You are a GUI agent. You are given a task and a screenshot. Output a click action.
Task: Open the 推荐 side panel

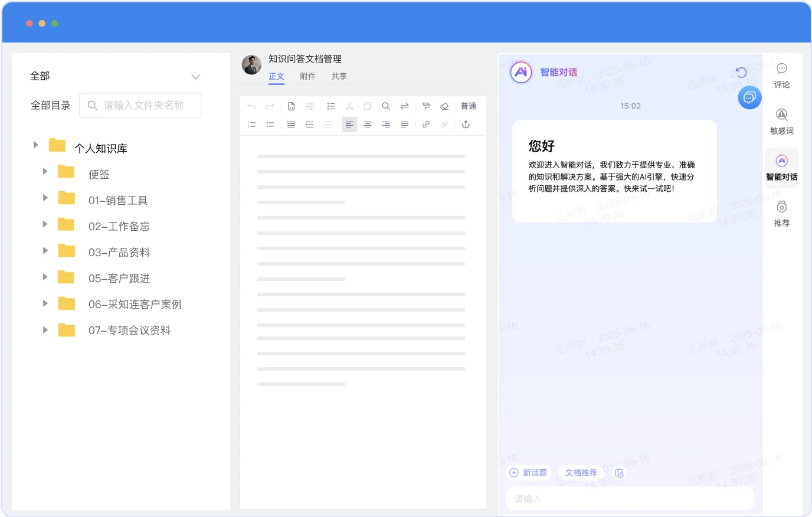[782, 214]
